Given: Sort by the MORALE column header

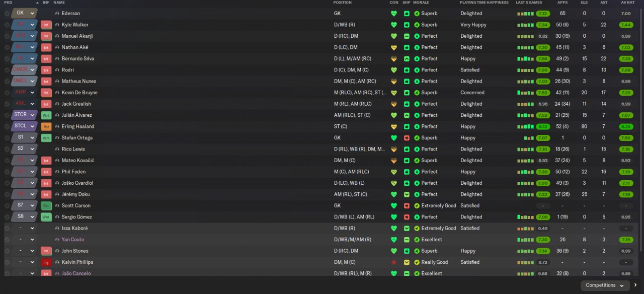Looking at the screenshot, I should [421, 3].
